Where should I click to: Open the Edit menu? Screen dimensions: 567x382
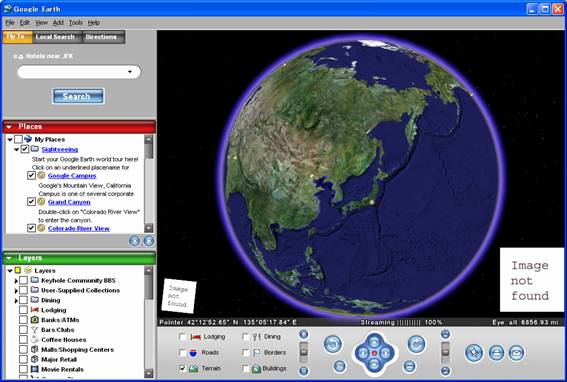(x=25, y=22)
